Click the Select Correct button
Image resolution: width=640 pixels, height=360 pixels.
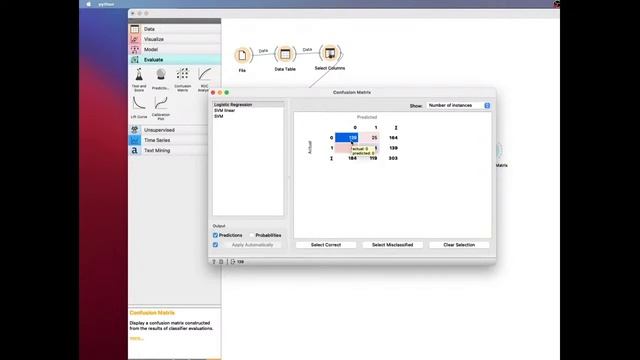326,245
